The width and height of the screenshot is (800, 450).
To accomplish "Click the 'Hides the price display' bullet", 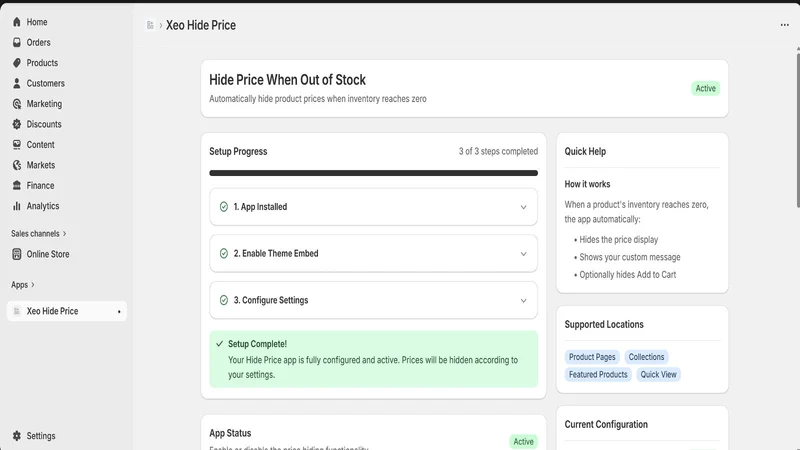I will [x=618, y=240].
